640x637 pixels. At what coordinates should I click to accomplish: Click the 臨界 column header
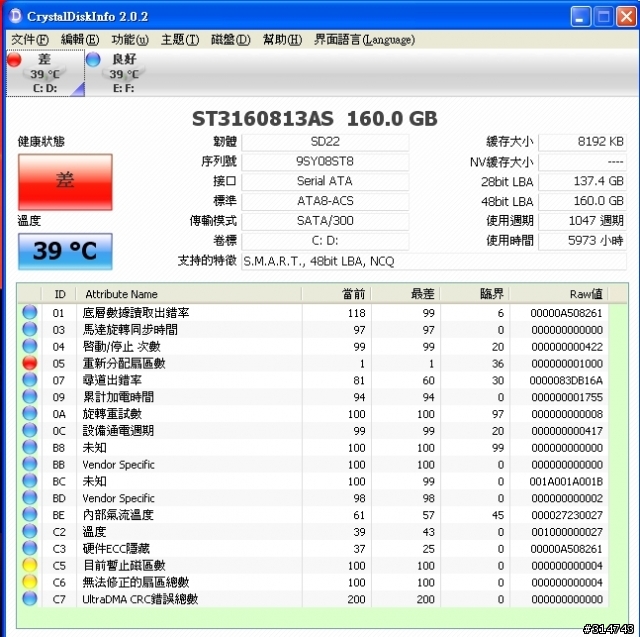(475, 294)
